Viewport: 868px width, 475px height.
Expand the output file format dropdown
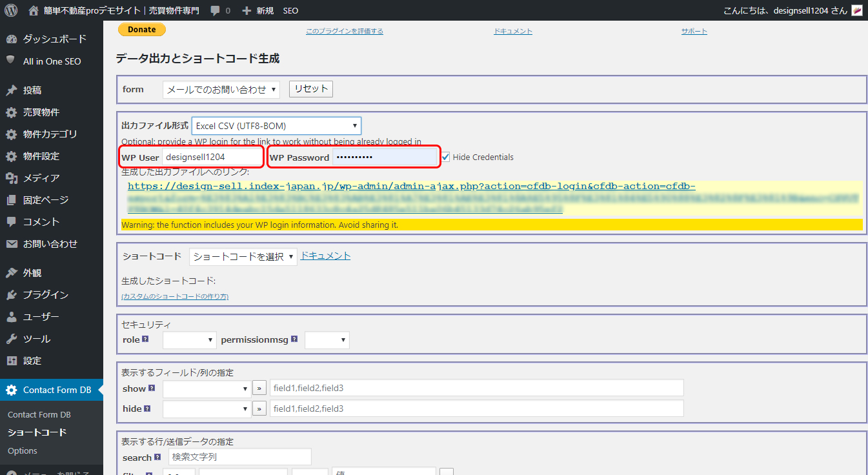click(276, 126)
